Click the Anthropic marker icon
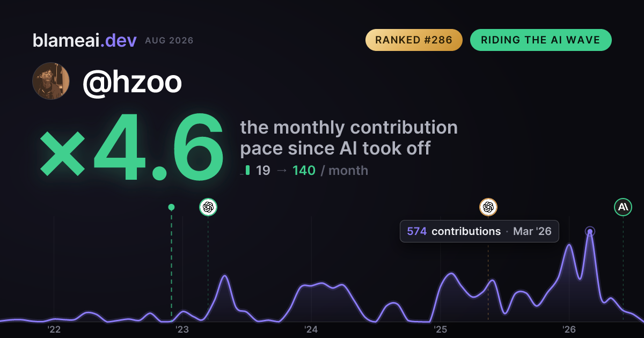Viewport: 644px width, 338px height. coord(623,207)
